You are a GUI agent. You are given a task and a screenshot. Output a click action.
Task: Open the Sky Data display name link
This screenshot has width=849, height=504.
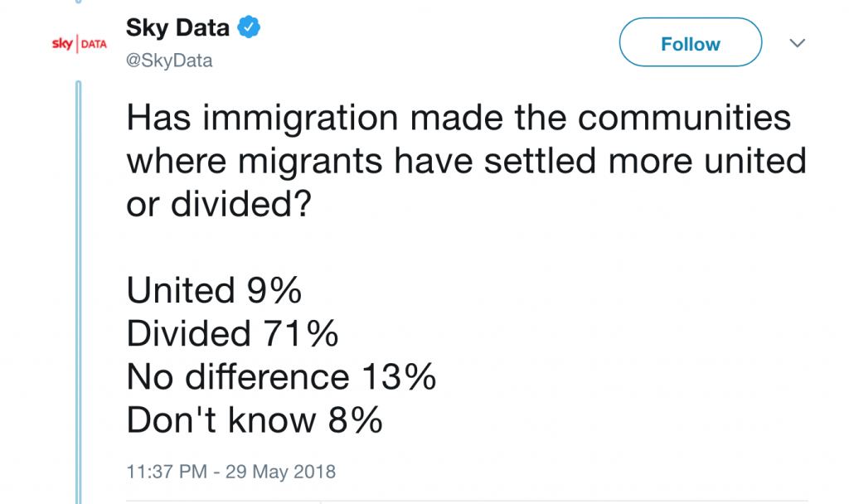click(x=177, y=27)
